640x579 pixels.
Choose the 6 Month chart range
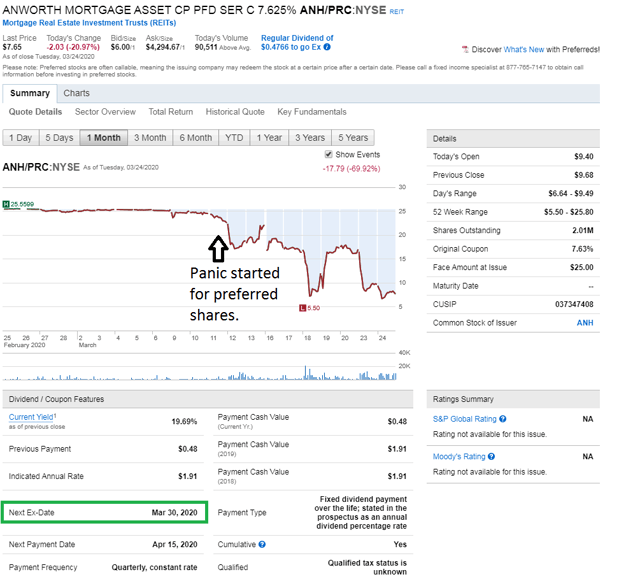(x=196, y=138)
